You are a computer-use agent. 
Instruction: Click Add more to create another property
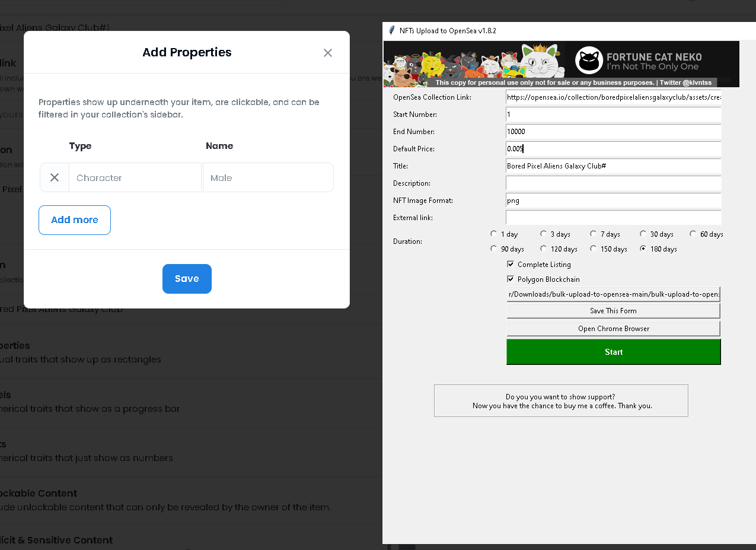point(74,220)
